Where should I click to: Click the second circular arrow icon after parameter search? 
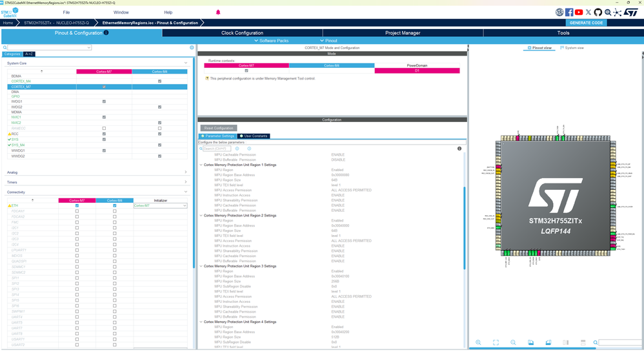point(249,149)
